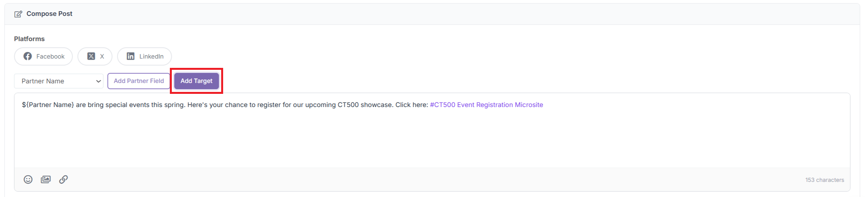Toggle the LinkedIn platform chip

click(x=145, y=56)
